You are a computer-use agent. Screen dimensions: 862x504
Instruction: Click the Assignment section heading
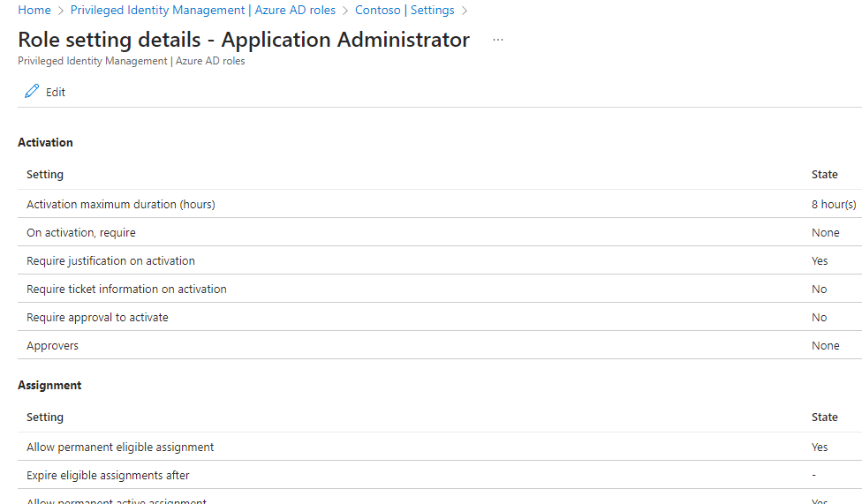pyautogui.click(x=49, y=386)
